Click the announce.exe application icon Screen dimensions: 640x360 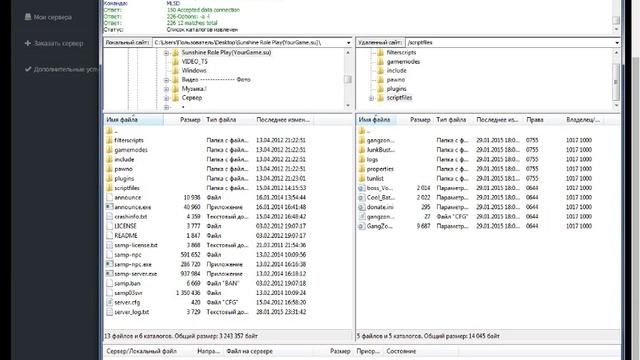(109, 207)
